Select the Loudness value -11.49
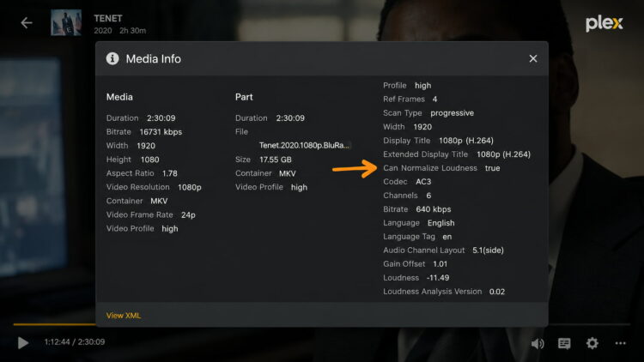 click(x=438, y=277)
